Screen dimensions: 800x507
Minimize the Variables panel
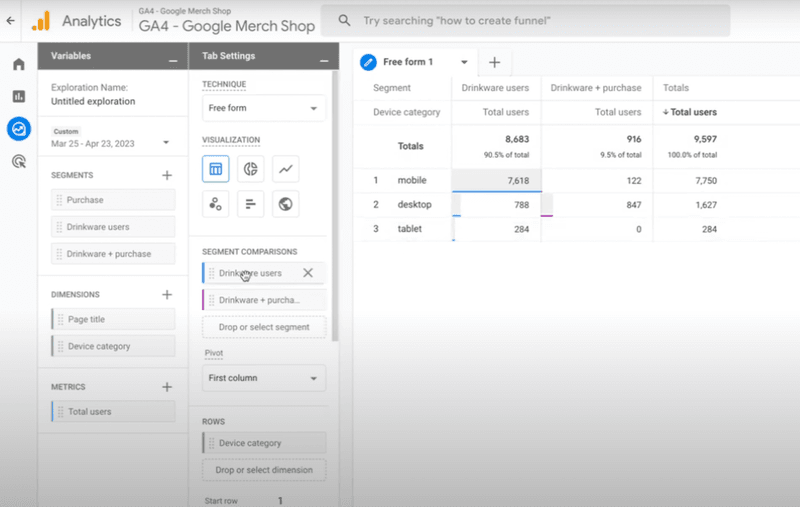173,61
